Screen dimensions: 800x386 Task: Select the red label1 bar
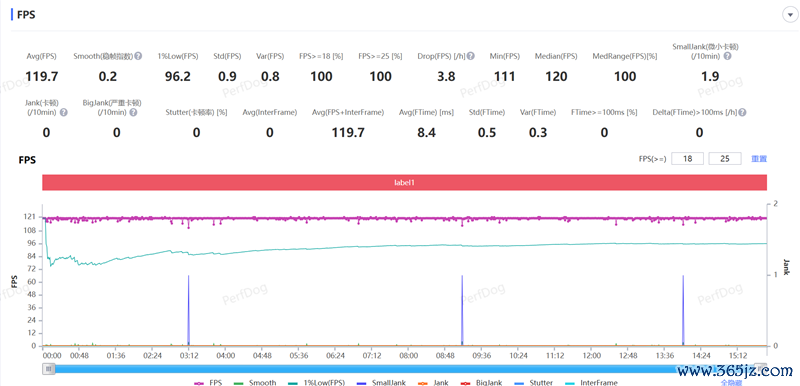point(405,182)
